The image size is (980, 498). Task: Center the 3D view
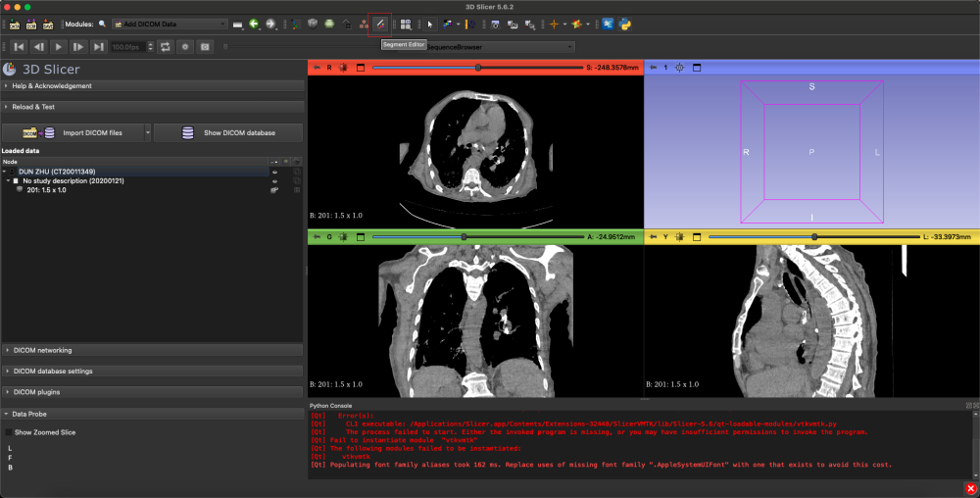click(679, 68)
